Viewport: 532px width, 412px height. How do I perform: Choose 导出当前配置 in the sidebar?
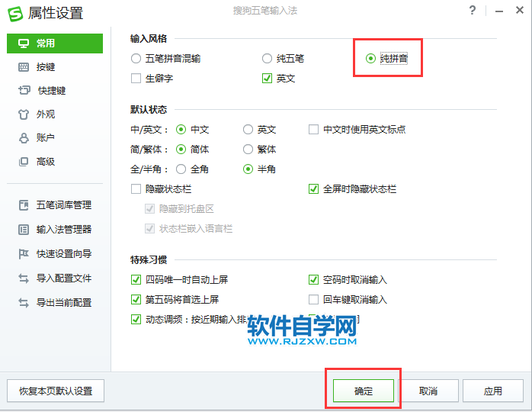coord(55,303)
